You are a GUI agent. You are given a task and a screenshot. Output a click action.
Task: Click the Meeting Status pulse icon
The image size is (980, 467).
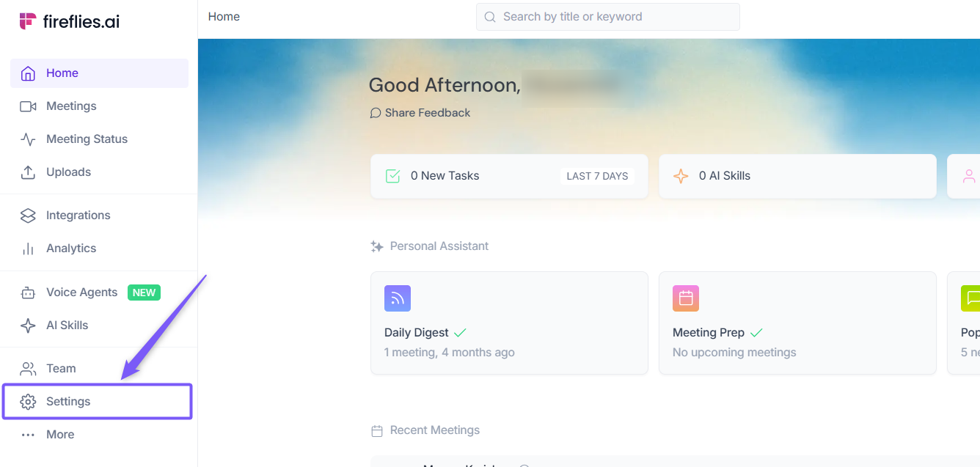click(x=28, y=139)
